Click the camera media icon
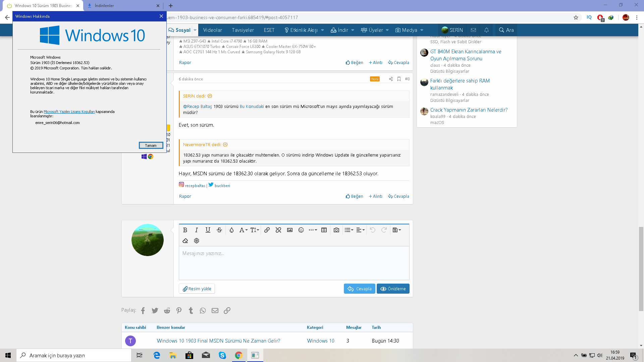Viewport: 644px width, 362px height. click(x=336, y=230)
